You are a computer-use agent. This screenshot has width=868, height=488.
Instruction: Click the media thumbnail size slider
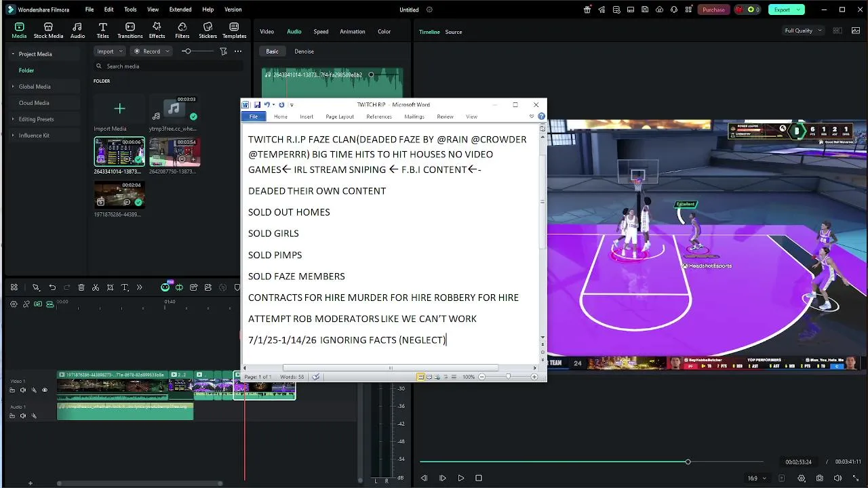[x=197, y=52]
